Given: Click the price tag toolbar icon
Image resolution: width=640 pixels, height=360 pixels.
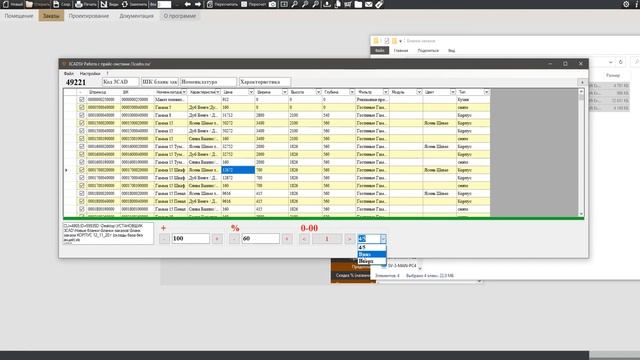Looking at the screenshot, I should pos(379,4).
